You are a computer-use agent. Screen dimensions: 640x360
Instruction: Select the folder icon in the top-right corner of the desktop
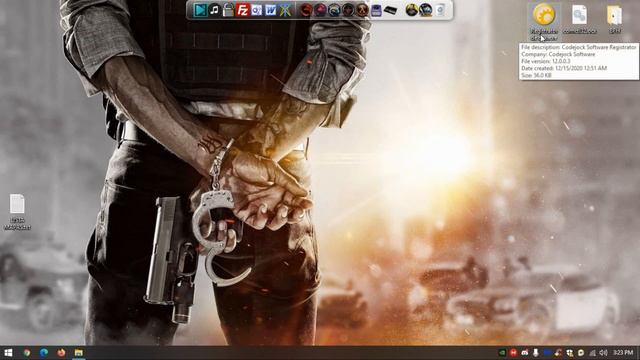(x=615, y=19)
